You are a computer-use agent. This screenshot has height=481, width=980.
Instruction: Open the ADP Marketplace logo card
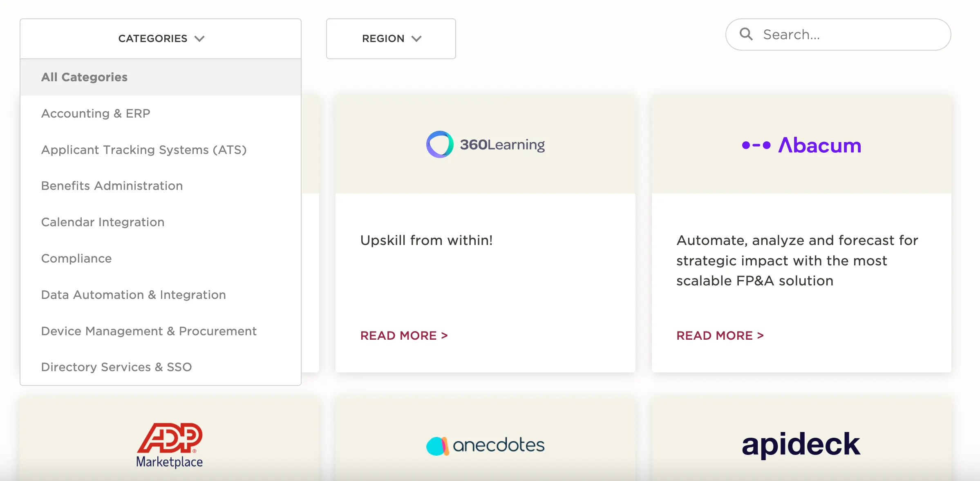coord(170,445)
